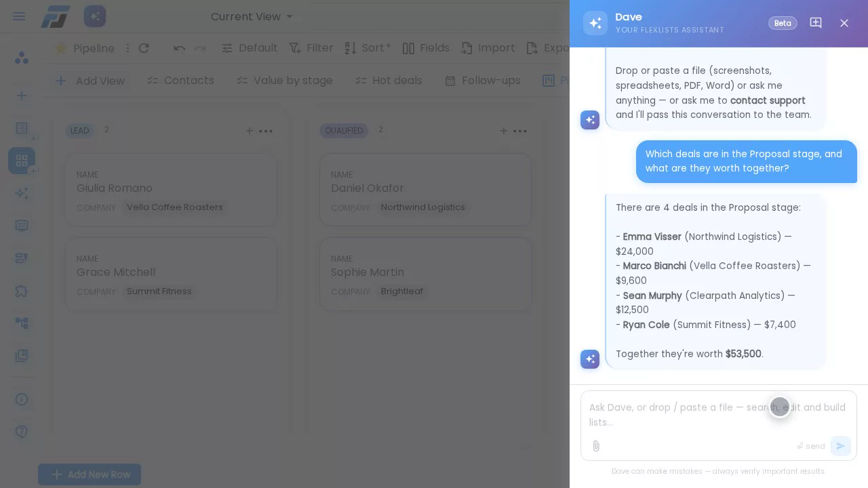Switch to the Follow-ups tab
The width and height of the screenshot is (868, 488).
[483, 81]
